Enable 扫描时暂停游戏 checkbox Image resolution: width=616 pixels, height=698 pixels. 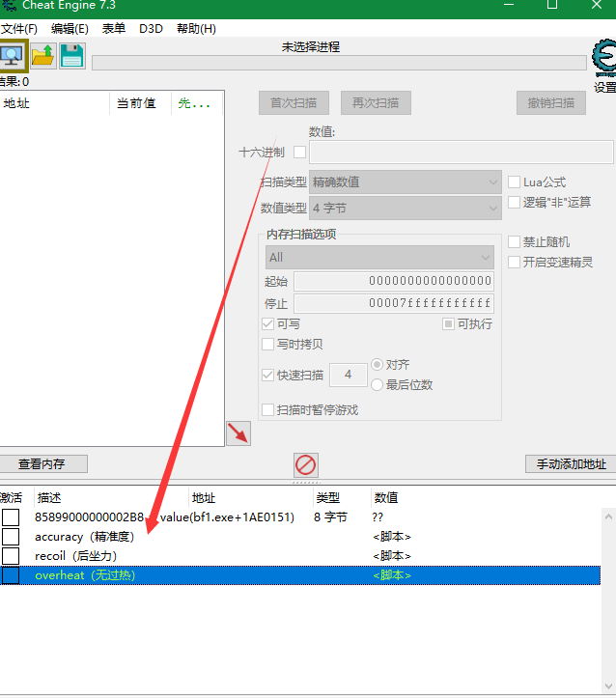pyautogui.click(x=267, y=409)
